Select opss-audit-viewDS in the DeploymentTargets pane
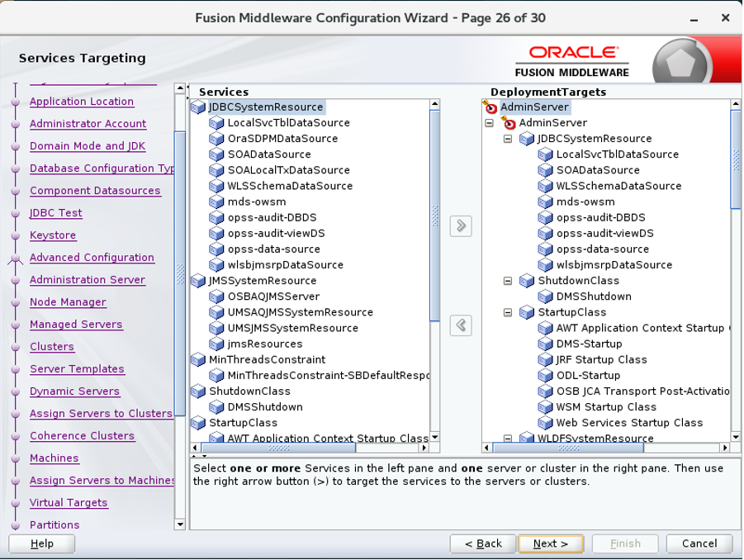 coord(605,234)
